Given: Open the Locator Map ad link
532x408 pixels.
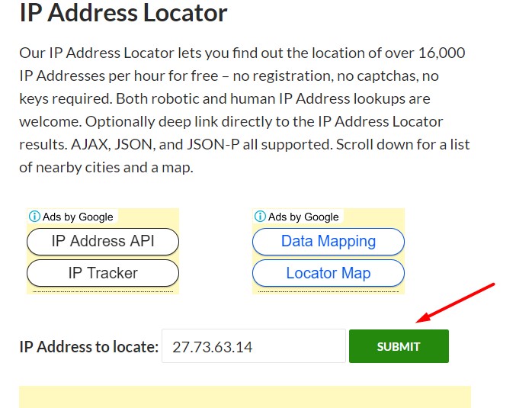Looking at the screenshot, I should coord(328,272).
